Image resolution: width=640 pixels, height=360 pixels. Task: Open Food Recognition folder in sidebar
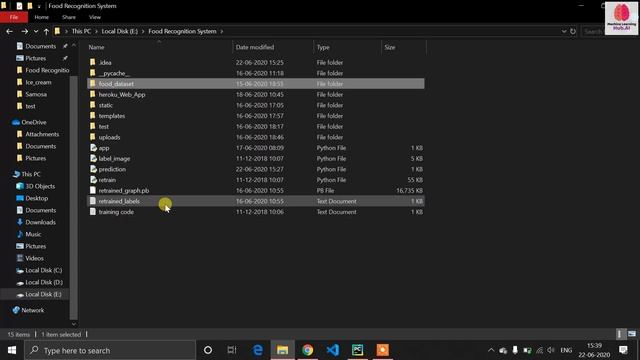pyautogui.click(x=42, y=70)
